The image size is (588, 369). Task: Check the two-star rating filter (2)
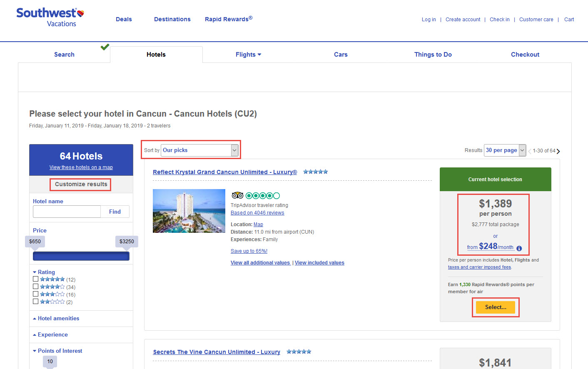point(35,302)
